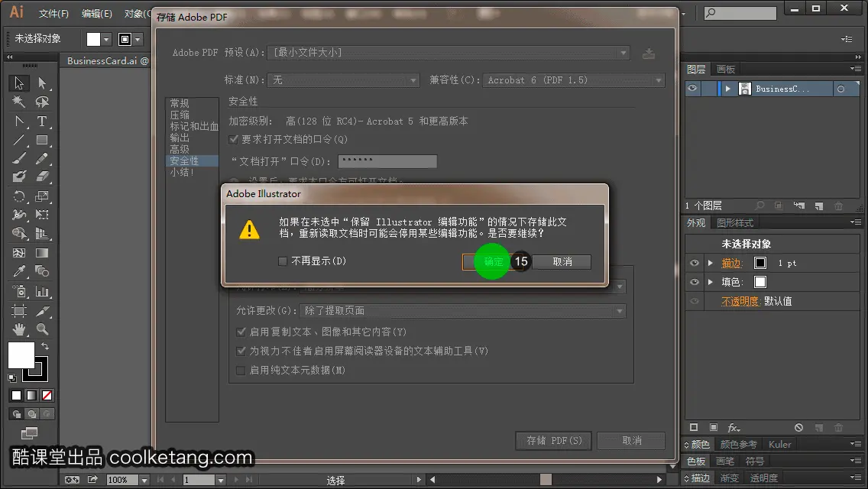
Task: Toggle visibility of 填色 appearance row
Action: pyautogui.click(x=695, y=282)
